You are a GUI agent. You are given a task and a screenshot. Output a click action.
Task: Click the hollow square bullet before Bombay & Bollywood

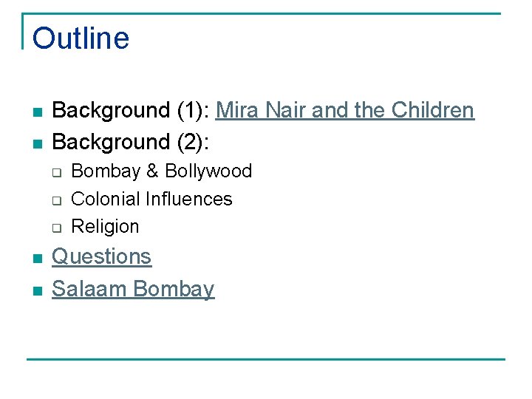click(x=57, y=173)
